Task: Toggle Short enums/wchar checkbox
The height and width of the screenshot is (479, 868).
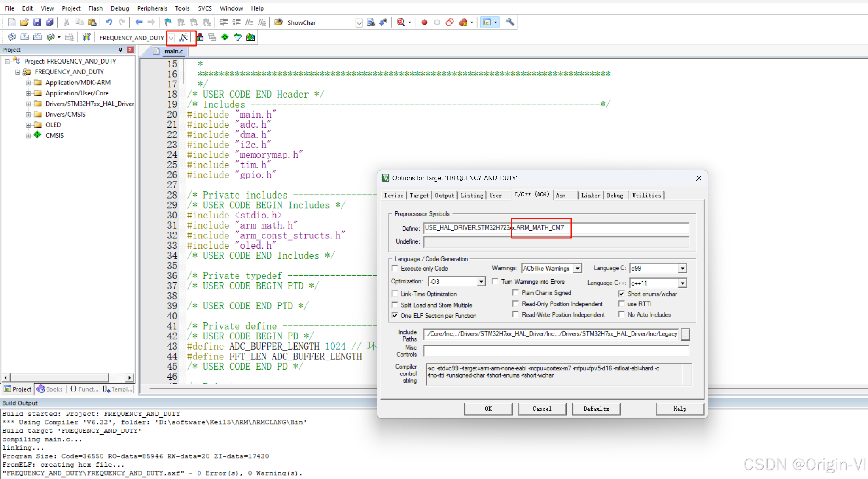Action: [621, 294]
